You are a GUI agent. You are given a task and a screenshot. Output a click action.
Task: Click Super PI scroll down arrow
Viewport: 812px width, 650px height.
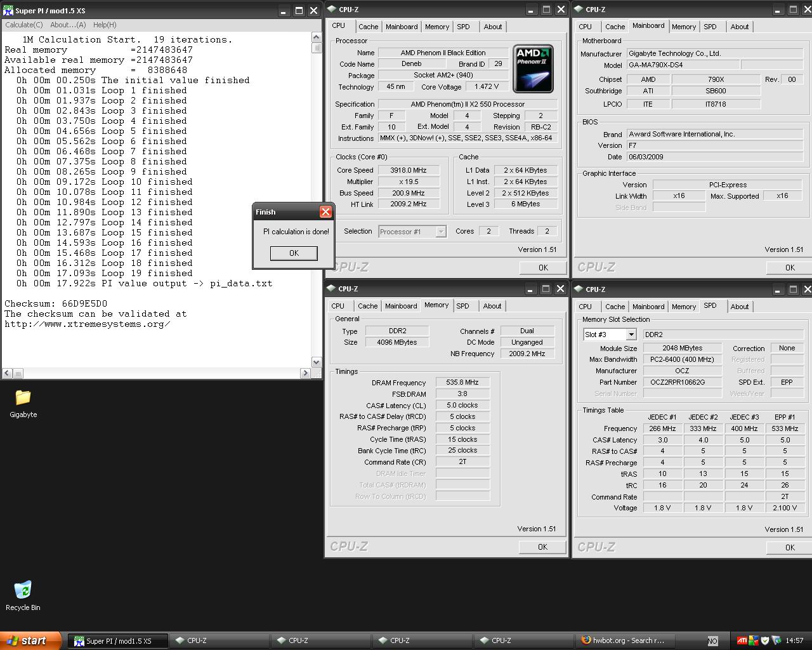317,362
